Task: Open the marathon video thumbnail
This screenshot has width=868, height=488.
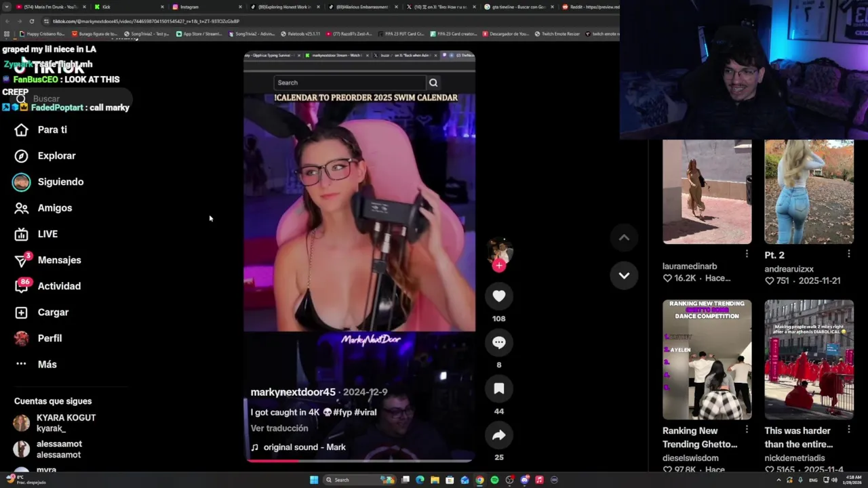Action: tap(809, 360)
